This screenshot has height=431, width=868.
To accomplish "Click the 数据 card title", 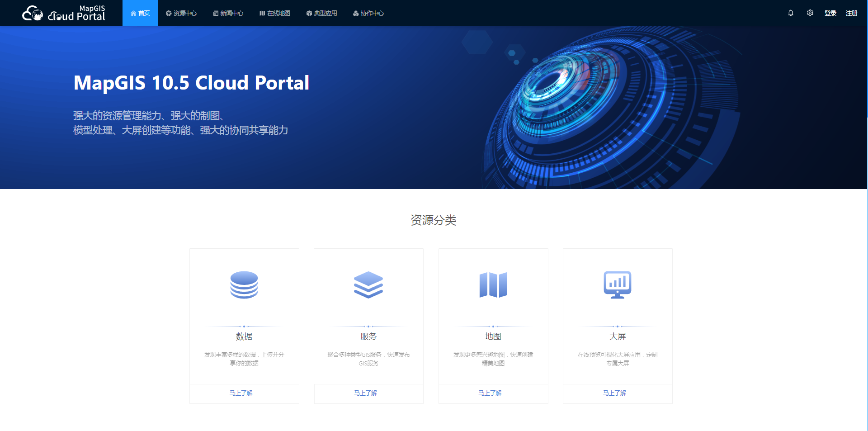I will [x=244, y=336].
